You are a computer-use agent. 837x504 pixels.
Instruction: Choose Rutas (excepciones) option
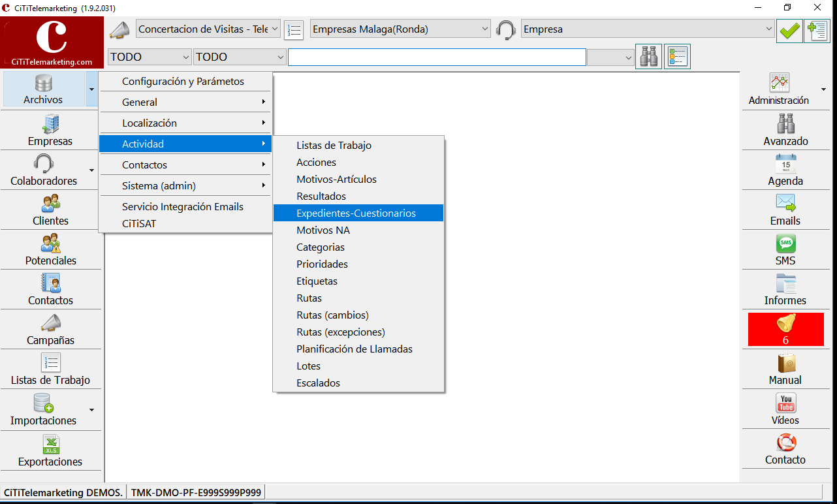[x=358, y=332]
